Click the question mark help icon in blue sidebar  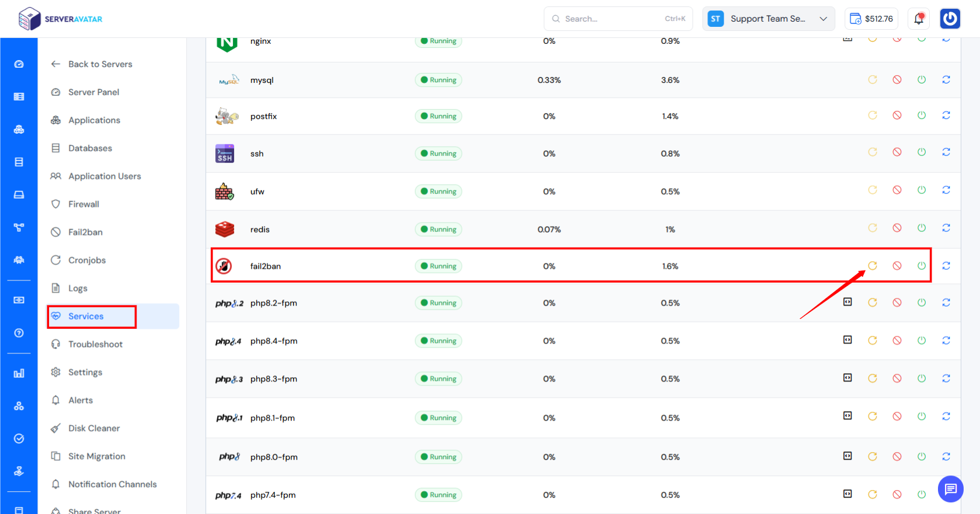pyautogui.click(x=19, y=333)
